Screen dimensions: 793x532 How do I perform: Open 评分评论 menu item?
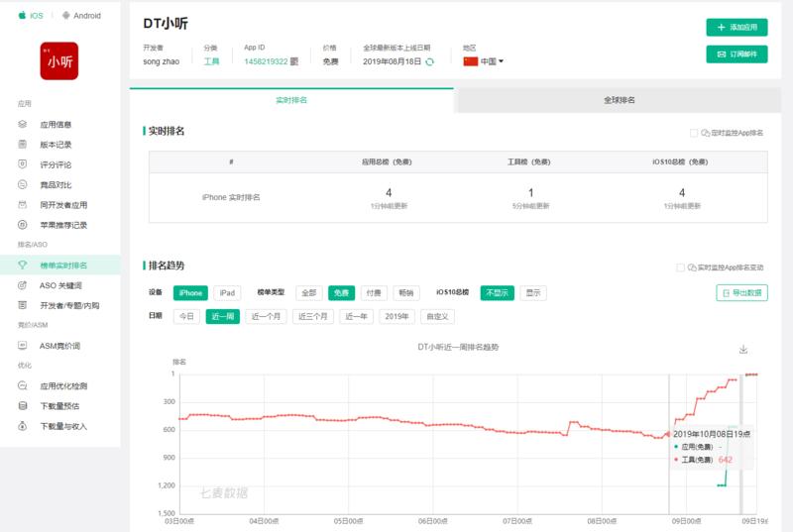56,164
